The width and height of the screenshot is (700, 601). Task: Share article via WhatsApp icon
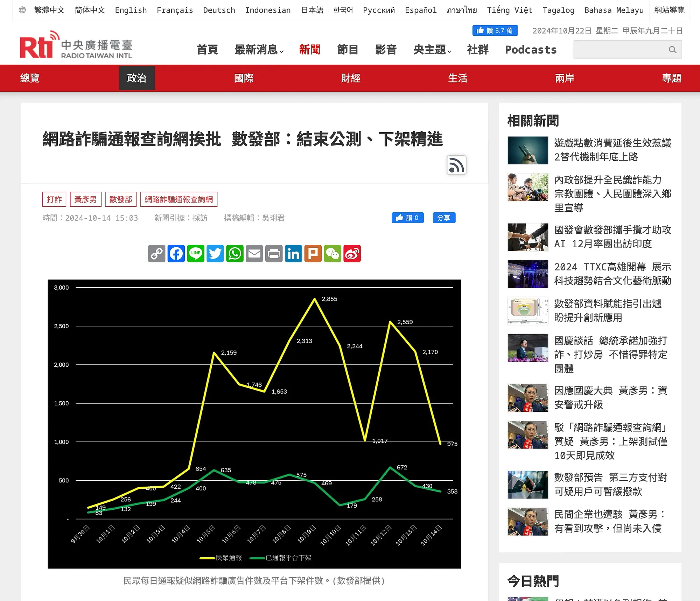point(235,254)
